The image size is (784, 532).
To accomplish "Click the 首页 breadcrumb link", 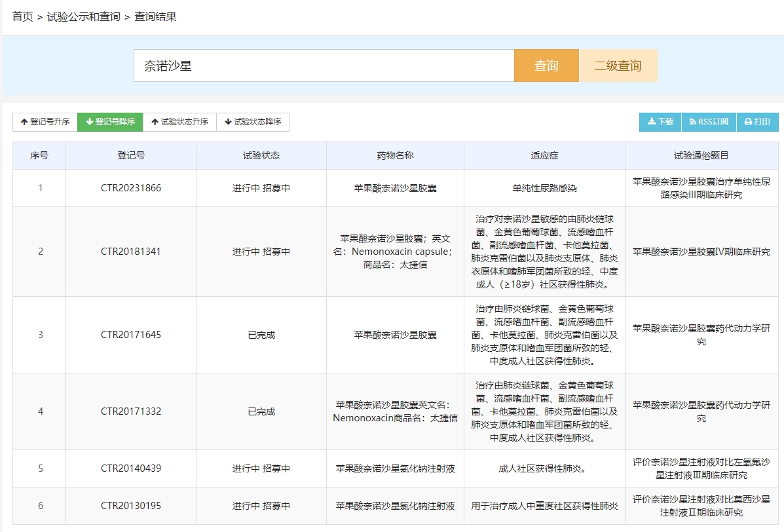I will click(22, 16).
